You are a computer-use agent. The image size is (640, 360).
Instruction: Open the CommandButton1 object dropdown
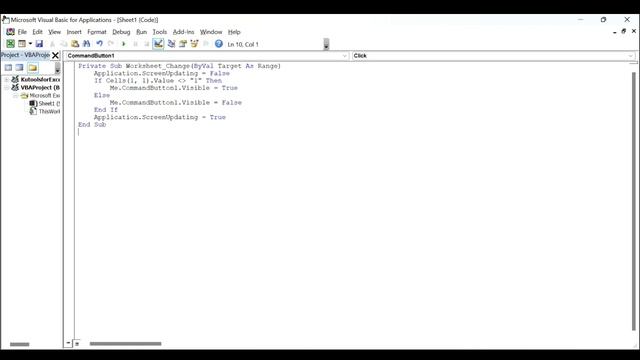pos(344,56)
